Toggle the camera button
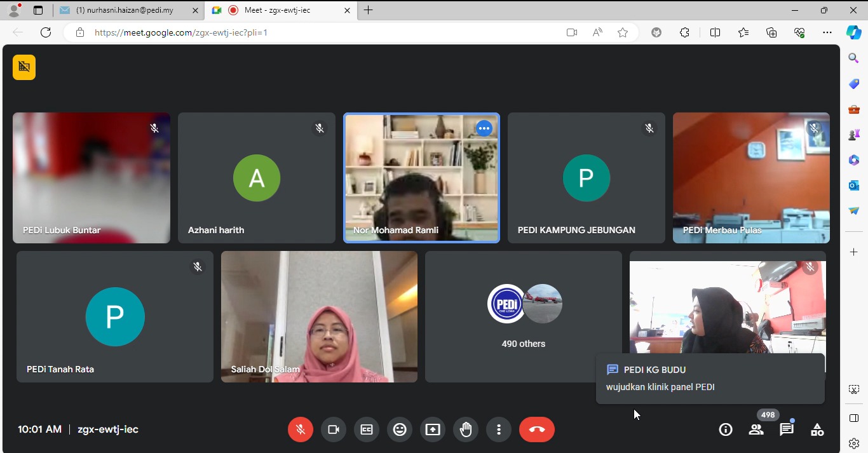The image size is (868, 453). pos(334,429)
